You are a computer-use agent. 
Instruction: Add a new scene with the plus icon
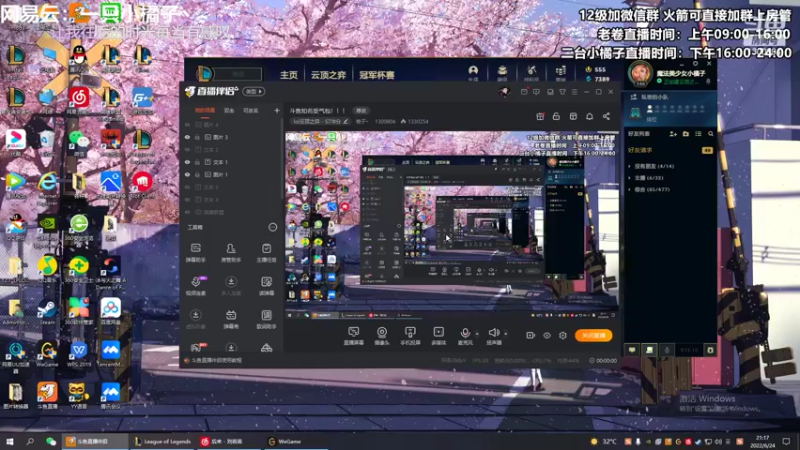click(x=277, y=110)
